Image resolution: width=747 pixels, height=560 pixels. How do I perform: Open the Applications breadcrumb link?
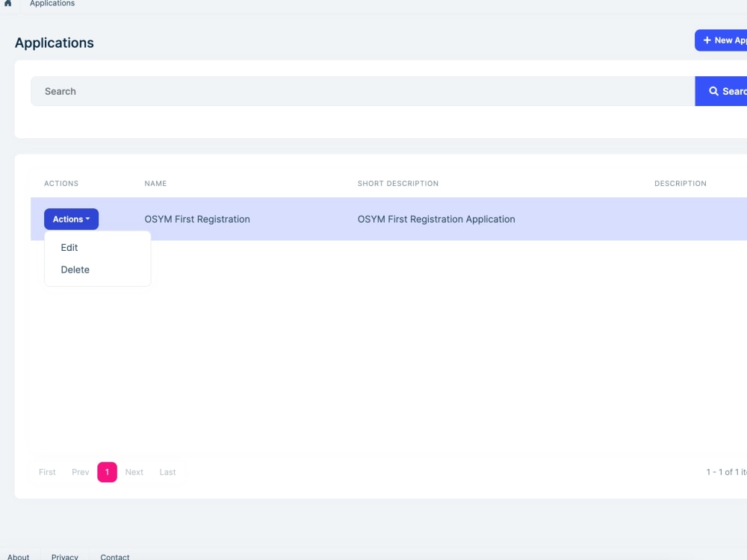click(52, 3)
